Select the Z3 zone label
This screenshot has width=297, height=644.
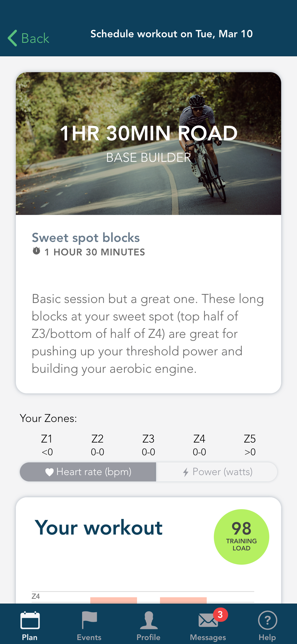click(x=148, y=438)
